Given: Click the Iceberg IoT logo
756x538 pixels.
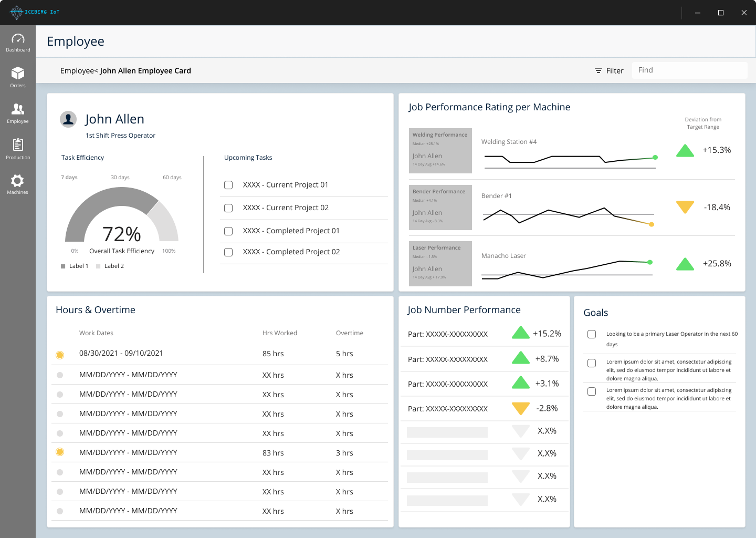Looking at the screenshot, I should (x=35, y=12).
